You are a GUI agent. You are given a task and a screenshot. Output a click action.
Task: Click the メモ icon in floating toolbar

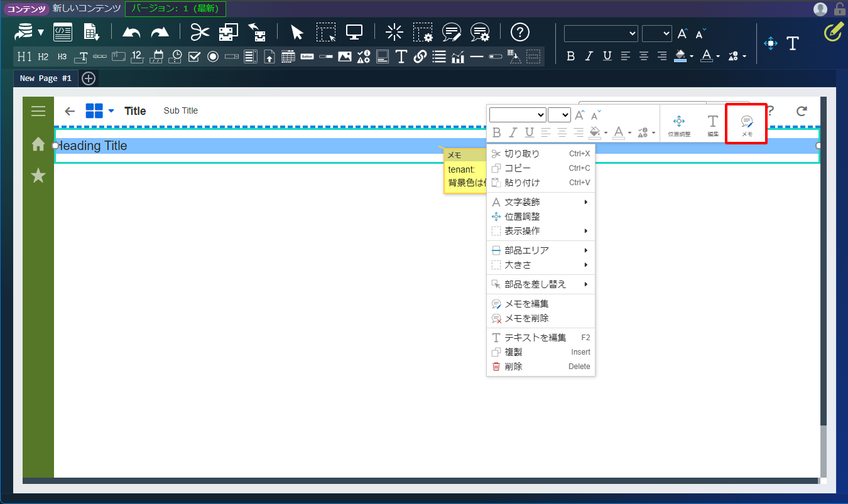click(x=746, y=124)
